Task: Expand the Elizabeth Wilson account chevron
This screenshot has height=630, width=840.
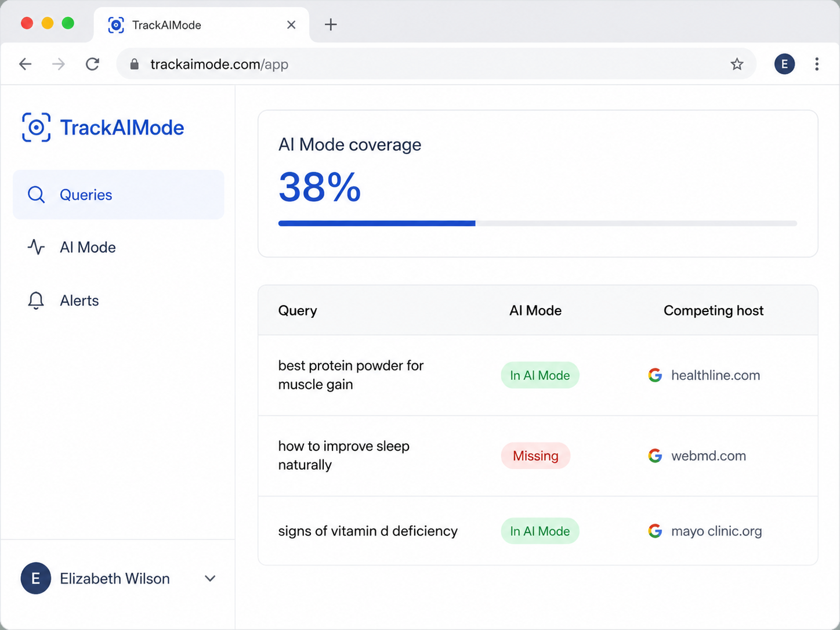Action: 210,578
